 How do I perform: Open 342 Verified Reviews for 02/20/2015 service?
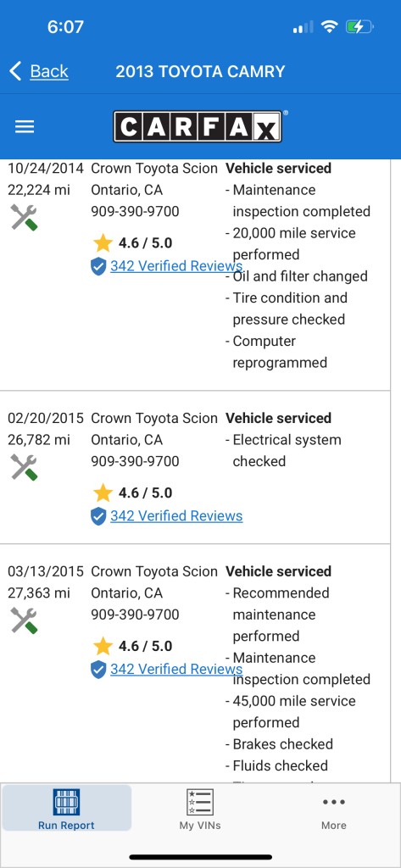click(176, 516)
